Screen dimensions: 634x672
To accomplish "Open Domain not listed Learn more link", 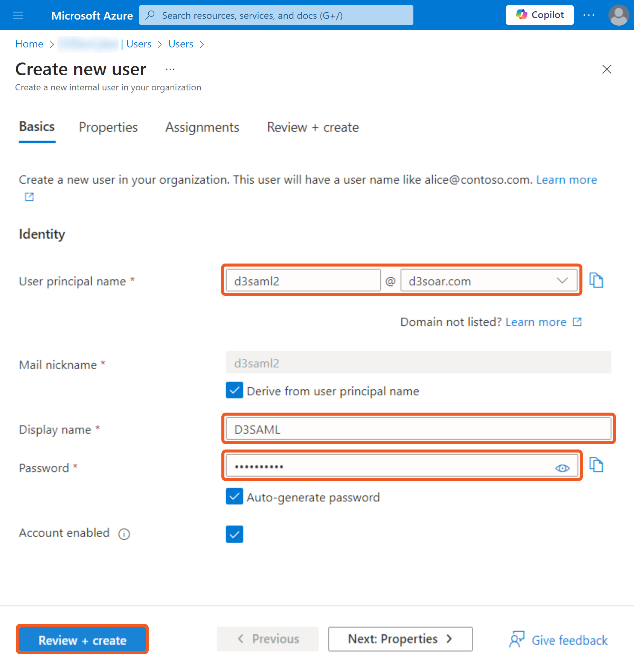I will 536,322.
